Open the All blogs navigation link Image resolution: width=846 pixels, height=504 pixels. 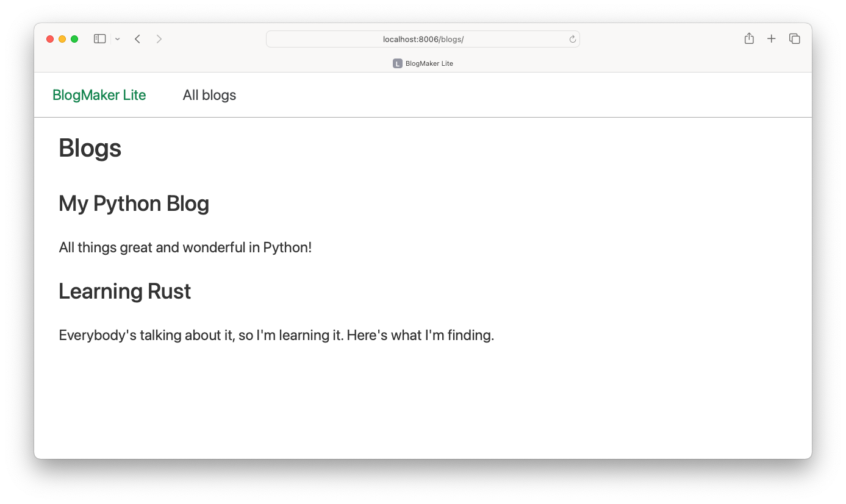(x=209, y=95)
